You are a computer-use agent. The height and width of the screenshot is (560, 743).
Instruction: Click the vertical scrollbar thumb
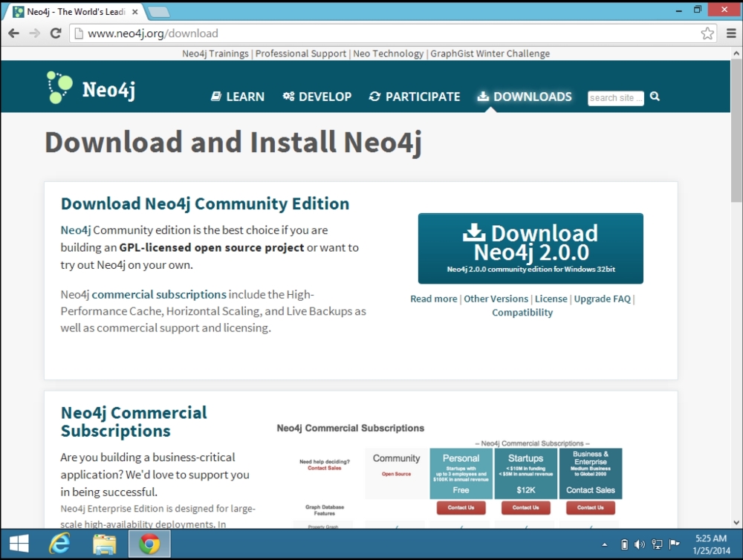pyautogui.click(x=736, y=131)
